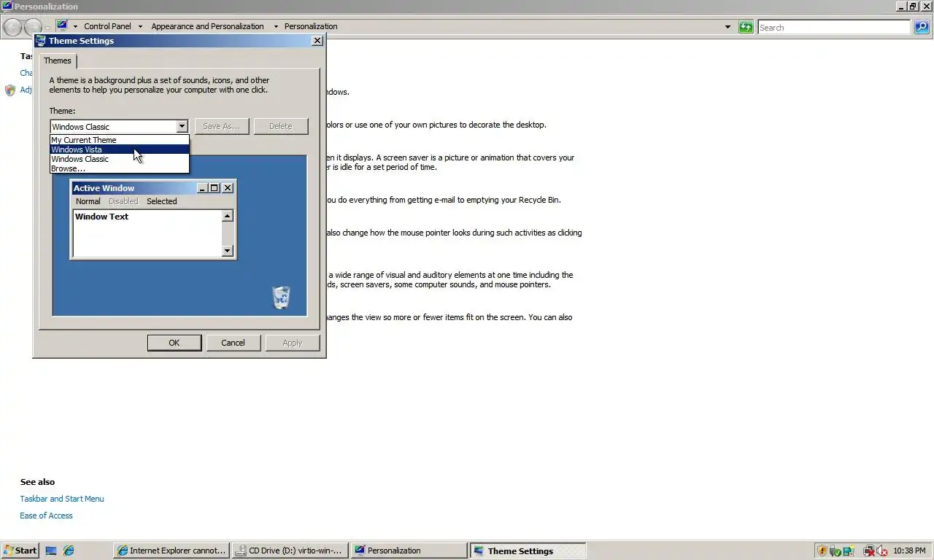Image resolution: width=934 pixels, height=560 pixels.
Task: Open the Themes tab
Action: click(x=58, y=61)
